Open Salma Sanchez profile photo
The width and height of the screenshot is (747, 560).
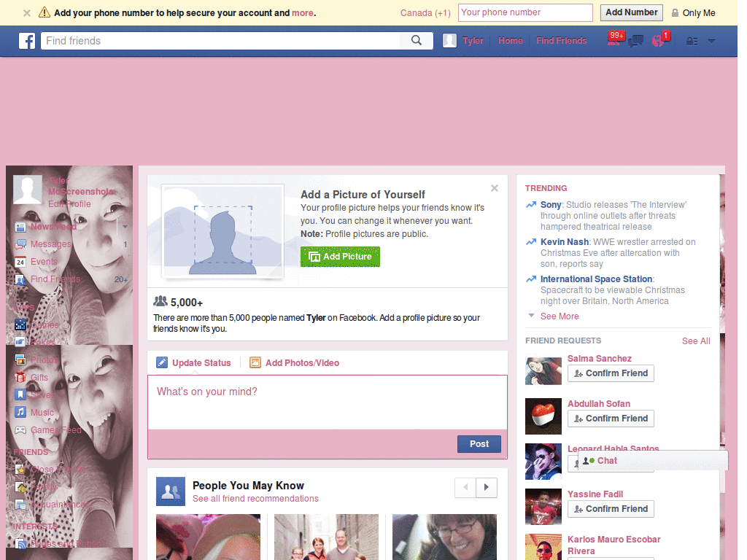coord(543,371)
